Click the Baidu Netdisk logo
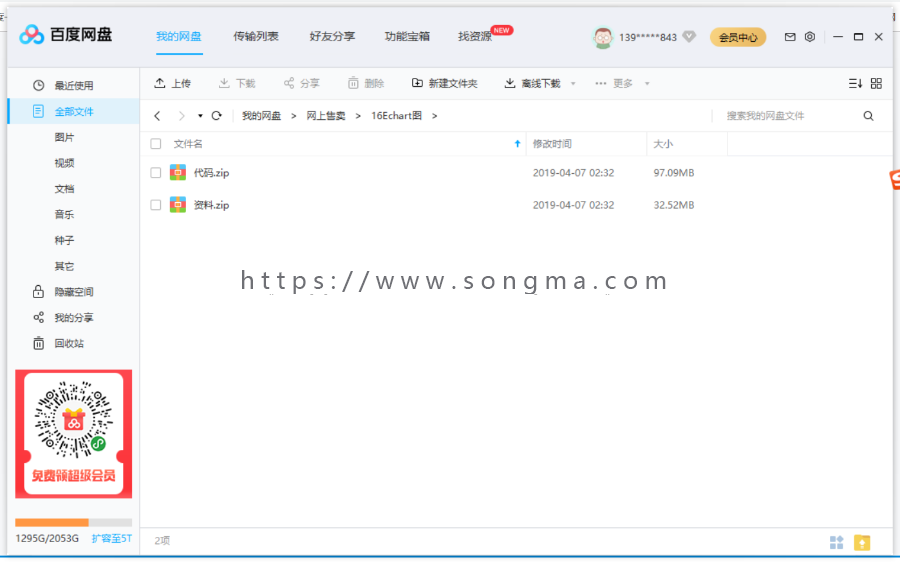Image resolution: width=900 pixels, height=562 pixels. point(65,34)
